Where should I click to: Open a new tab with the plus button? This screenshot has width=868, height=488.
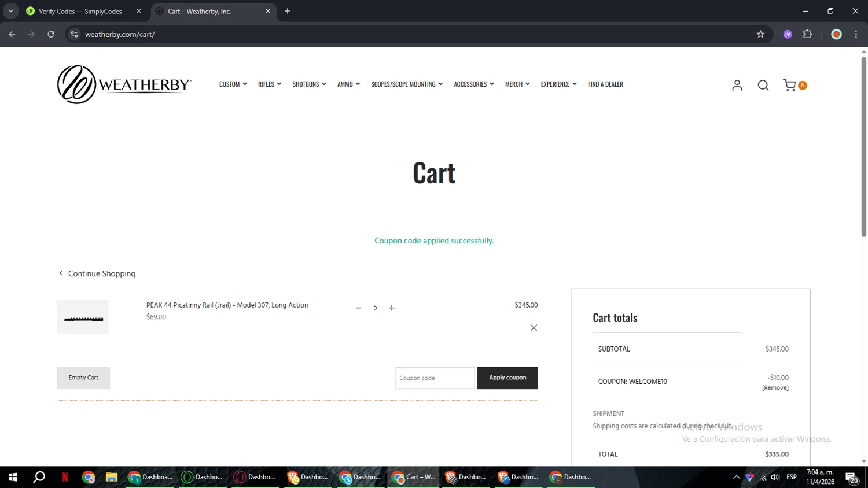click(288, 11)
